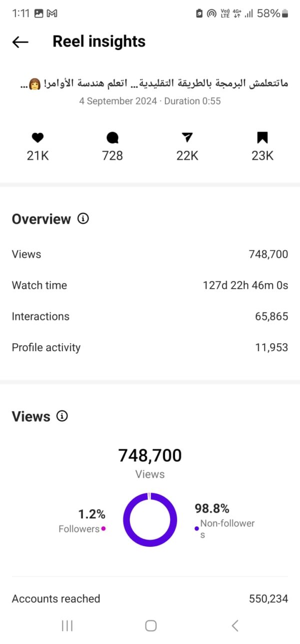Tap the Reel insights title

coord(99,42)
